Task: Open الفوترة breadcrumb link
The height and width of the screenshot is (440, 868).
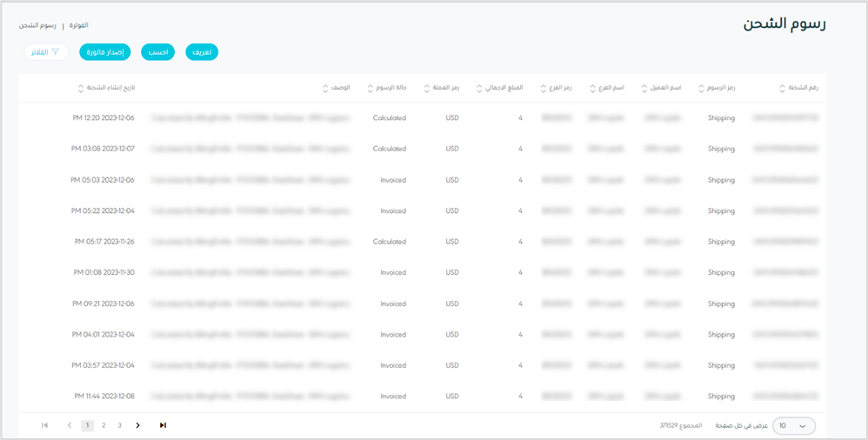Action: point(78,25)
